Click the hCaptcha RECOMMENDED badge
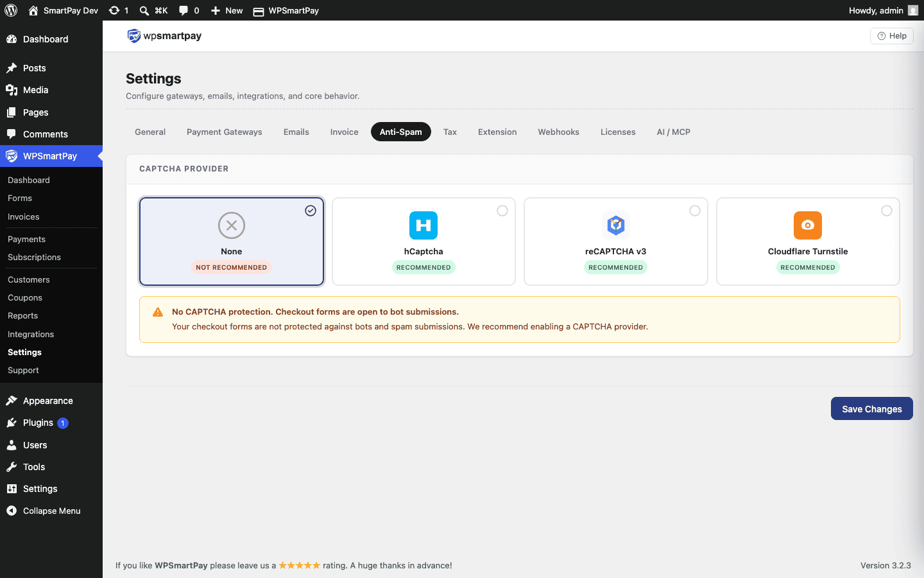Screen dimensions: 924x578 tap(424, 267)
